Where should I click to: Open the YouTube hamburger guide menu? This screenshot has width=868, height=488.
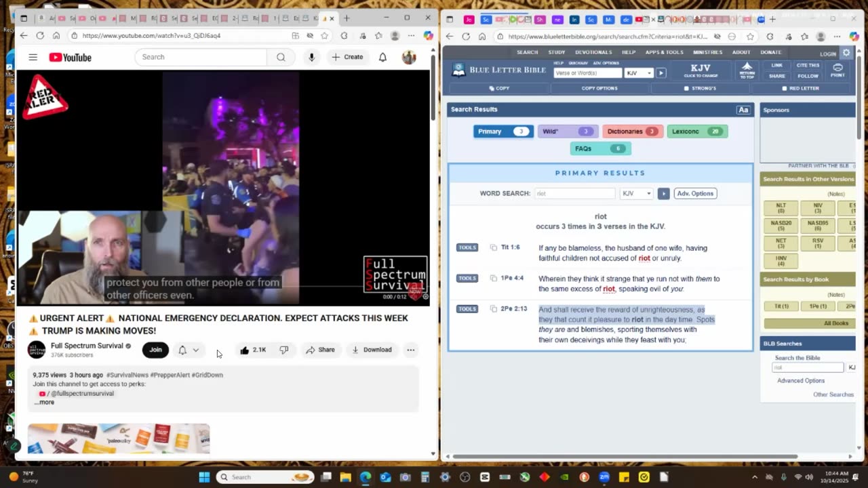[33, 57]
